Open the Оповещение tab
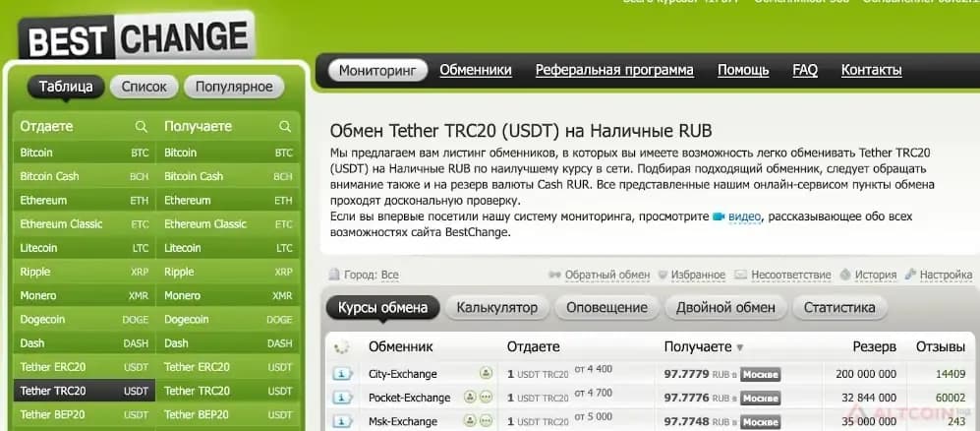The height and width of the screenshot is (431, 980). [606, 308]
